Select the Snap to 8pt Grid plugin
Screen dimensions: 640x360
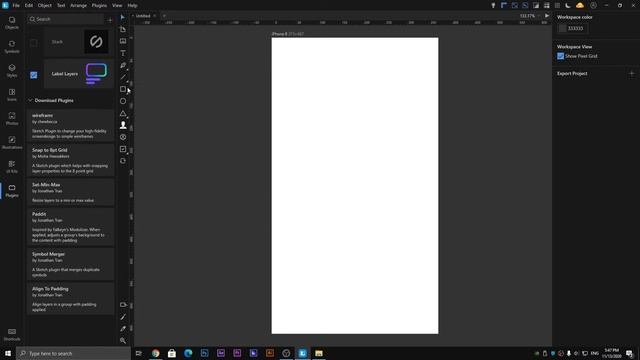pos(70,160)
